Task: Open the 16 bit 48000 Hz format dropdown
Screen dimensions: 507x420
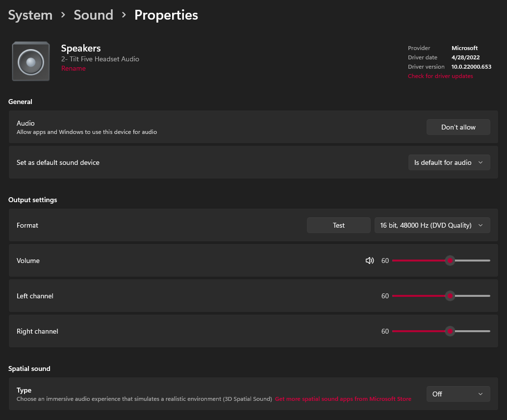Action: tap(432, 225)
